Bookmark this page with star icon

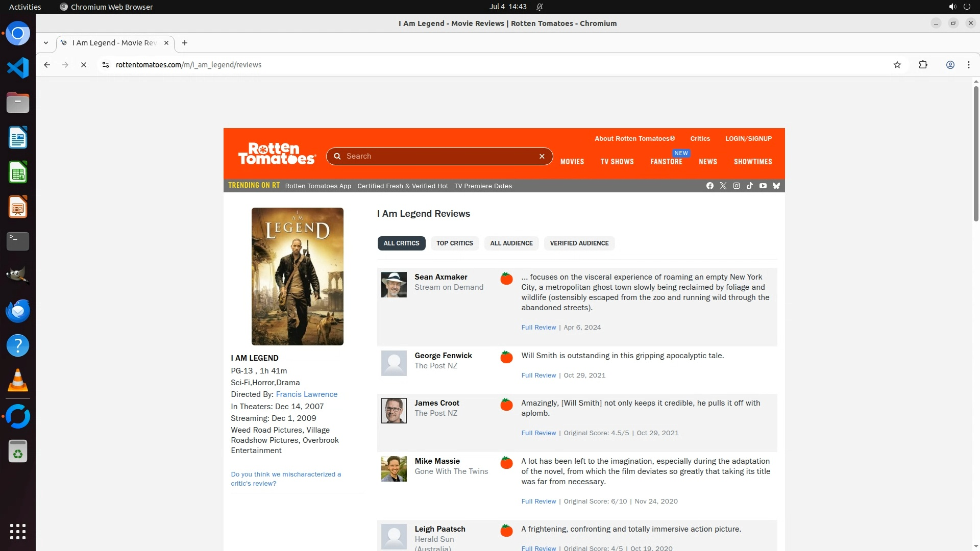(x=897, y=65)
